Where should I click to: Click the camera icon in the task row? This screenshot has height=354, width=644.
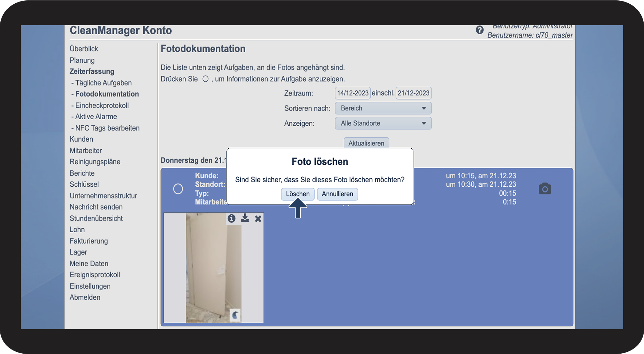click(x=545, y=188)
